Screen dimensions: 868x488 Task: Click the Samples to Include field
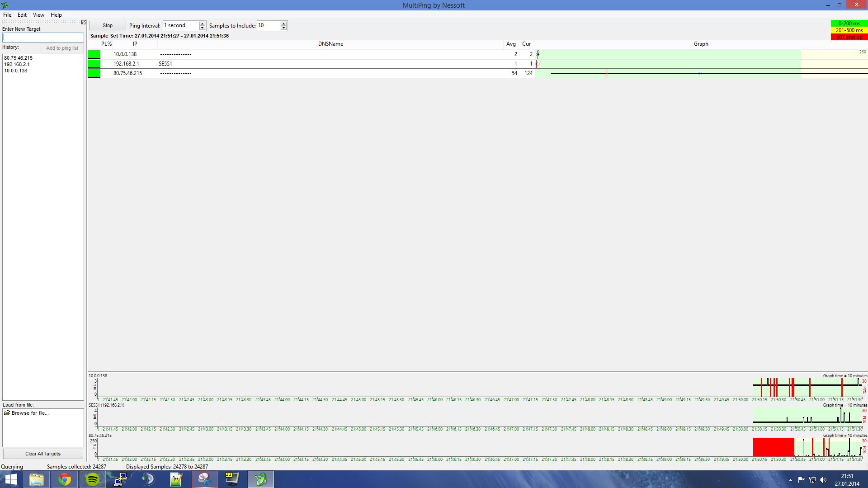(269, 26)
